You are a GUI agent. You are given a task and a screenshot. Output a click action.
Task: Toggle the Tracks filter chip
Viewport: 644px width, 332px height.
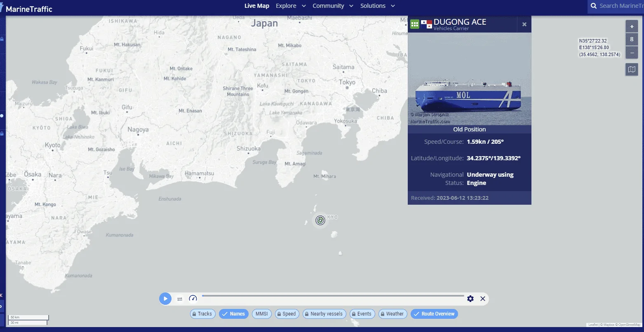[203, 314]
